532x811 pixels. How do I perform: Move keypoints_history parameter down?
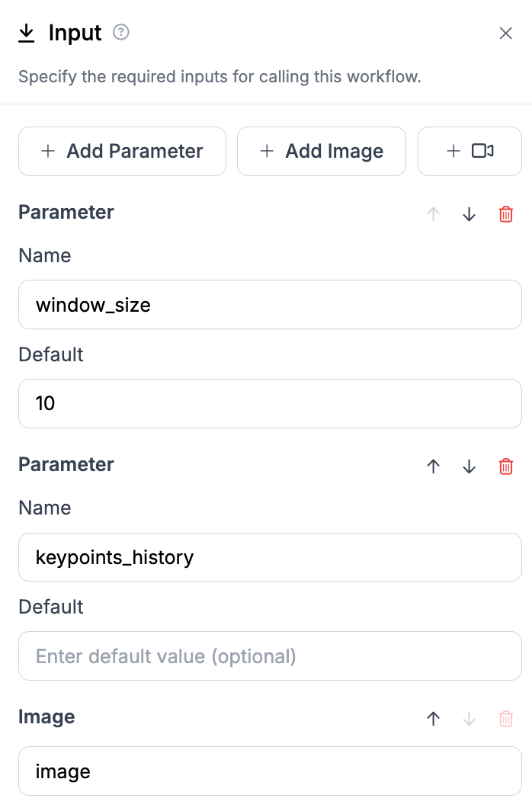[x=470, y=466]
